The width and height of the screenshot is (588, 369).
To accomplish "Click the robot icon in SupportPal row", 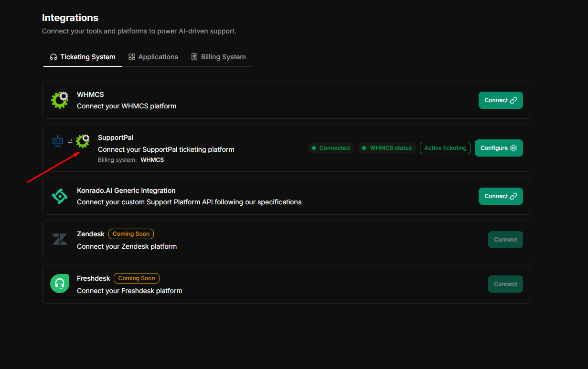I will click(58, 141).
